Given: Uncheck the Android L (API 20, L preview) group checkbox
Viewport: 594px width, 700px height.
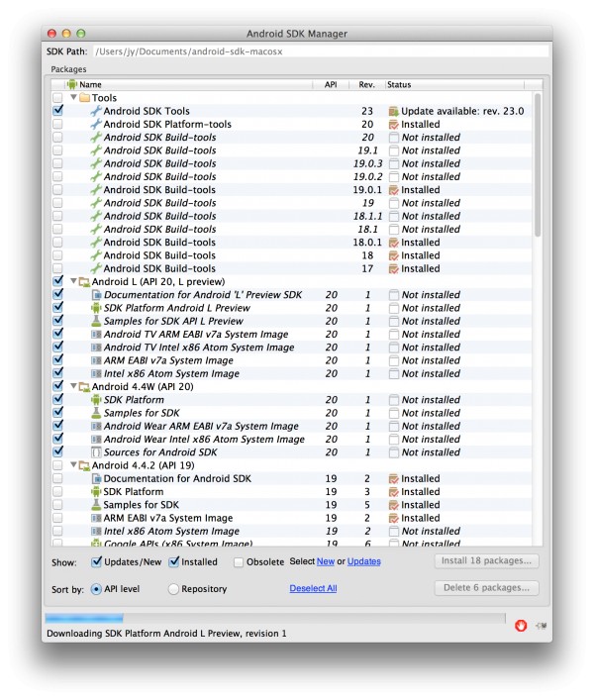Looking at the screenshot, I should [x=57, y=281].
